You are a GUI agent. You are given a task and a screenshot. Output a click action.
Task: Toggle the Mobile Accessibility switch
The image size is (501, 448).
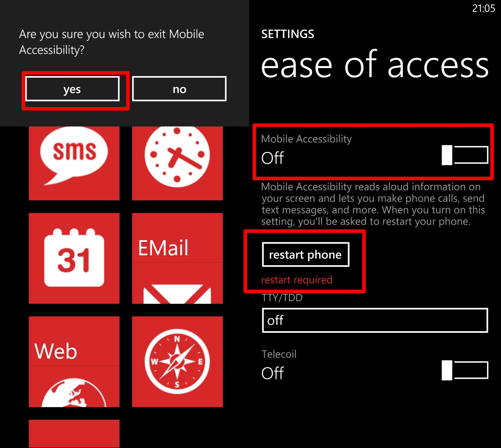click(465, 155)
